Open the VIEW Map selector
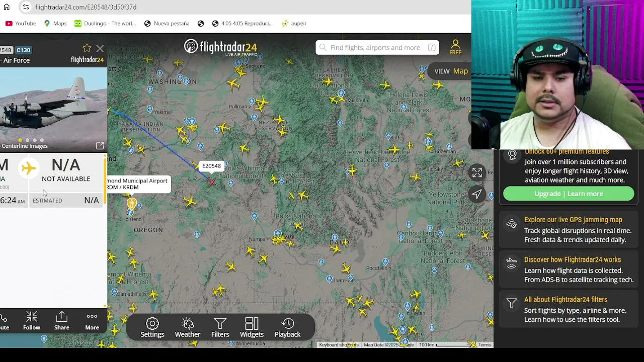Image resolution: width=644 pixels, height=362 pixels. 451,71
